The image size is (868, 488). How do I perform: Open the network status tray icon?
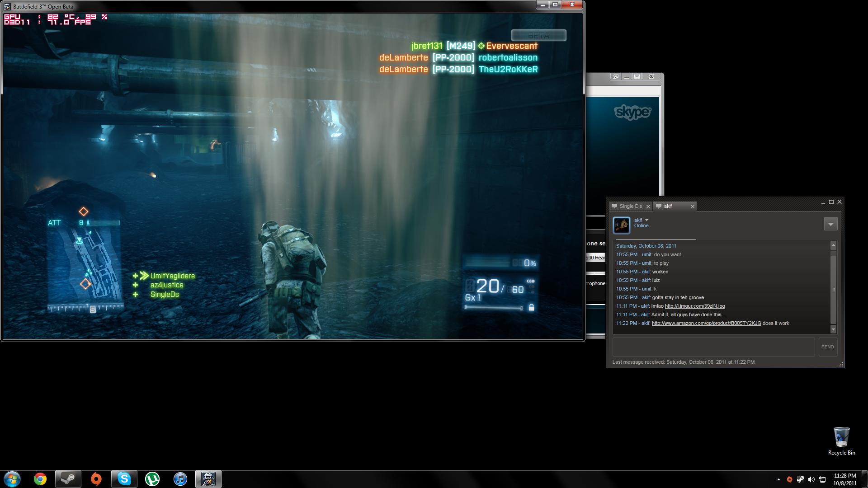point(822,479)
